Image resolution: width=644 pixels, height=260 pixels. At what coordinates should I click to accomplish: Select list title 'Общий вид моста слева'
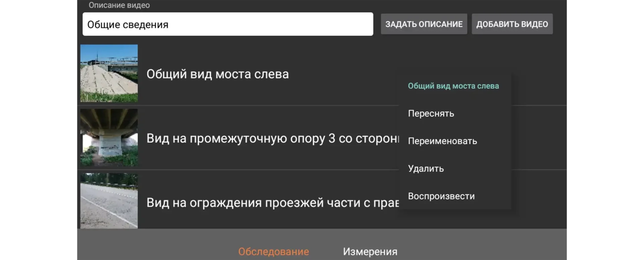217,74
